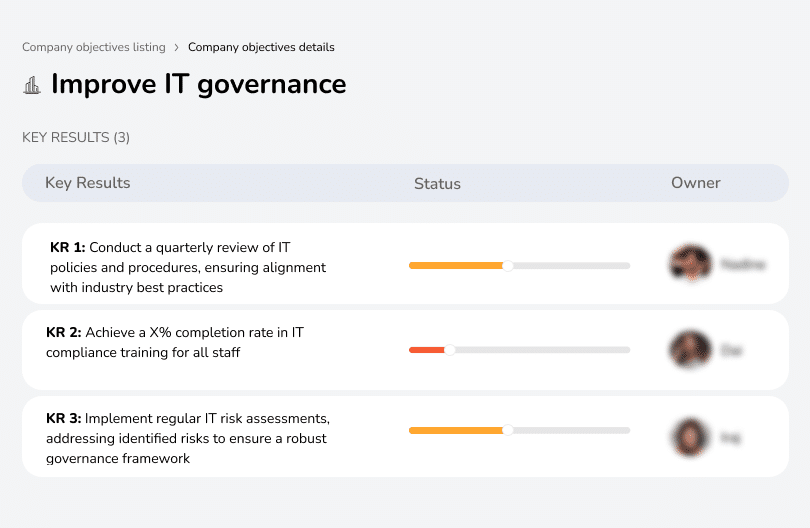This screenshot has width=810, height=528.
Task: Click the Owner column header
Action: tap(695, 183)
